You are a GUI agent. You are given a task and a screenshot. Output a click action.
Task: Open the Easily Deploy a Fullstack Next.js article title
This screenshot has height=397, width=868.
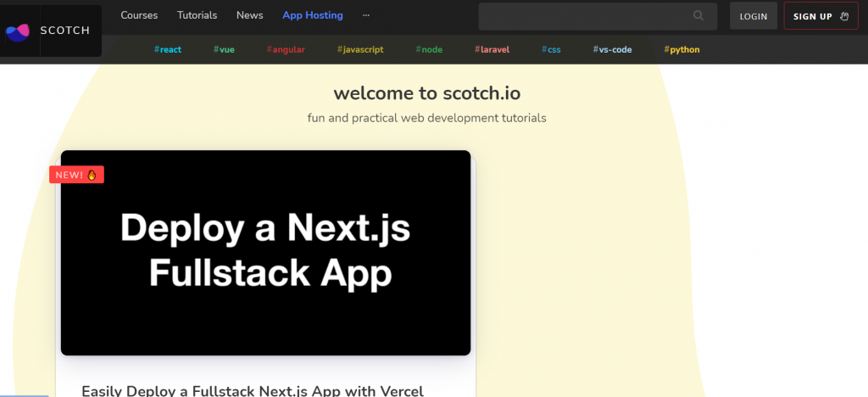[x=253, y=390]
